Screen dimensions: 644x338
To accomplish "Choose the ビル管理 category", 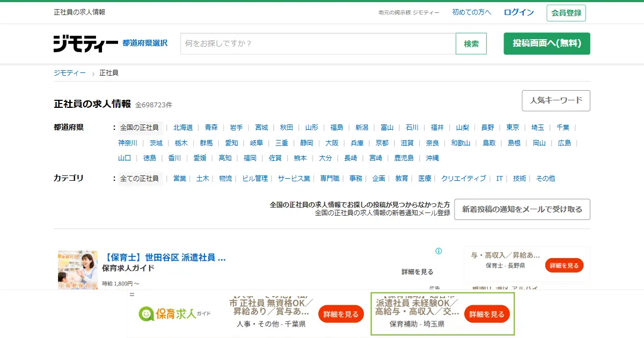I will pyautogui.click(x=255, y=179).
